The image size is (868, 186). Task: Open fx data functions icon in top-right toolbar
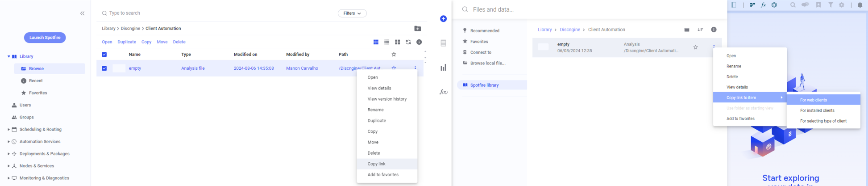[763, 5]
